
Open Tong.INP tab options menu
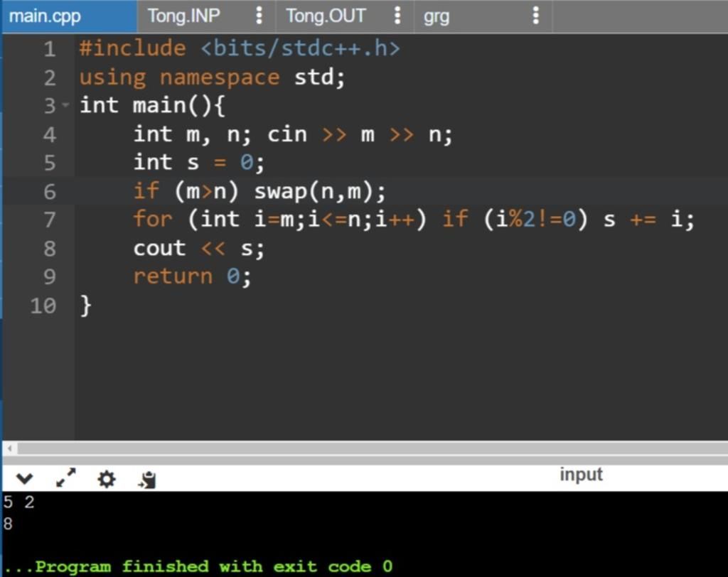(259, 16)
